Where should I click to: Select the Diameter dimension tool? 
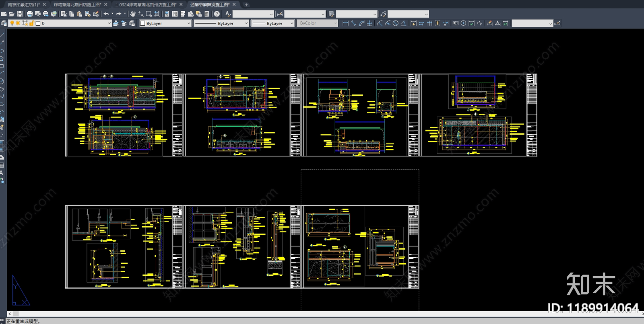(395, 23)
